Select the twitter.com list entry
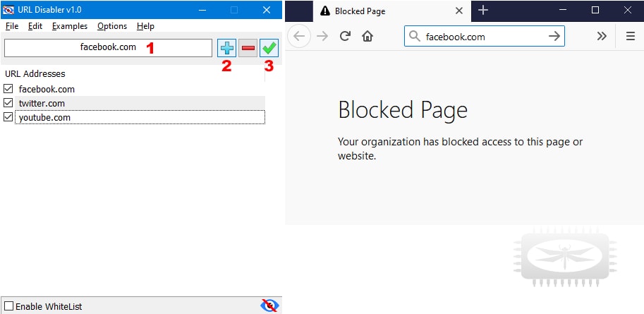The image size is (644, 314). [x=140, y=103]
